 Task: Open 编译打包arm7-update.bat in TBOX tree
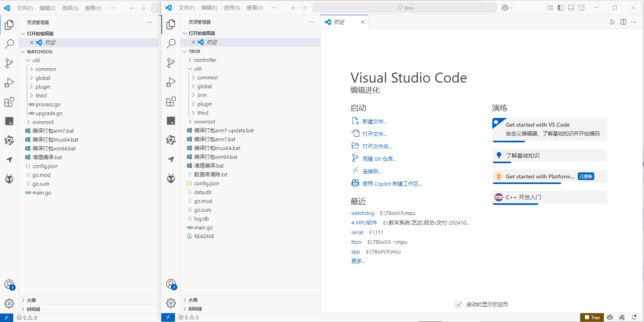[250, 130]
